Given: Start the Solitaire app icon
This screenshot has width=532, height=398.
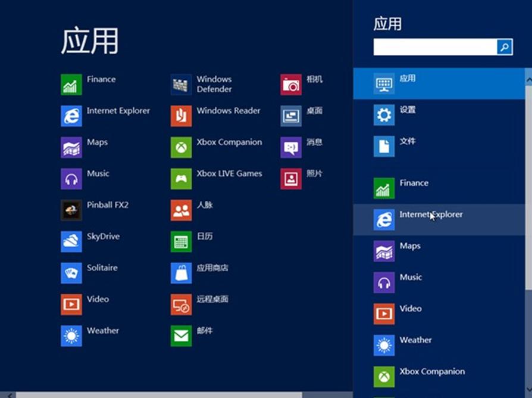Looking at the screenshot, I should click(x=71, y=273).
